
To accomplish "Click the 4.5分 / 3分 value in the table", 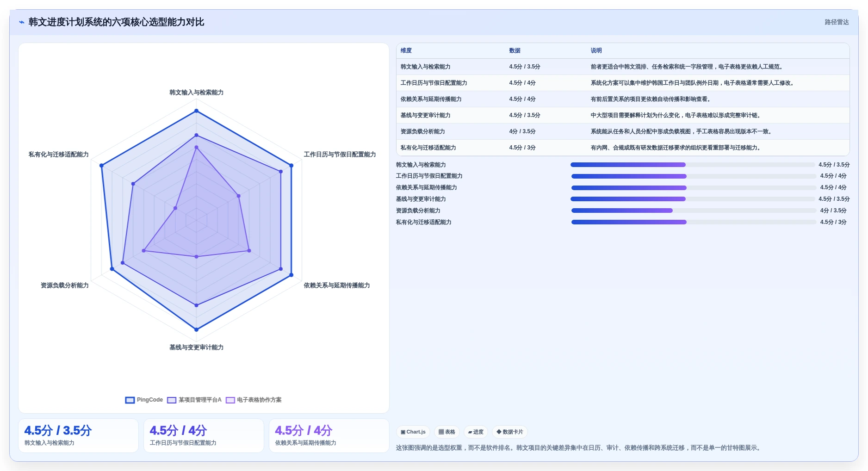I will point(522,148).
